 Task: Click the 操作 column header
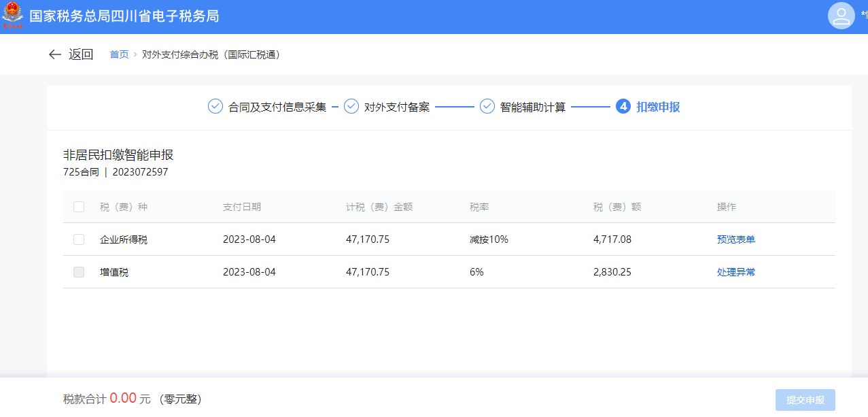(727, 207)
